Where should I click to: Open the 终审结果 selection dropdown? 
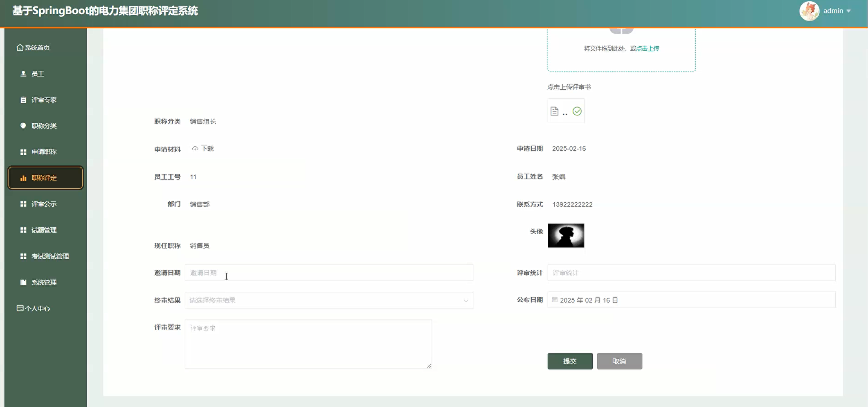[329, 300]
